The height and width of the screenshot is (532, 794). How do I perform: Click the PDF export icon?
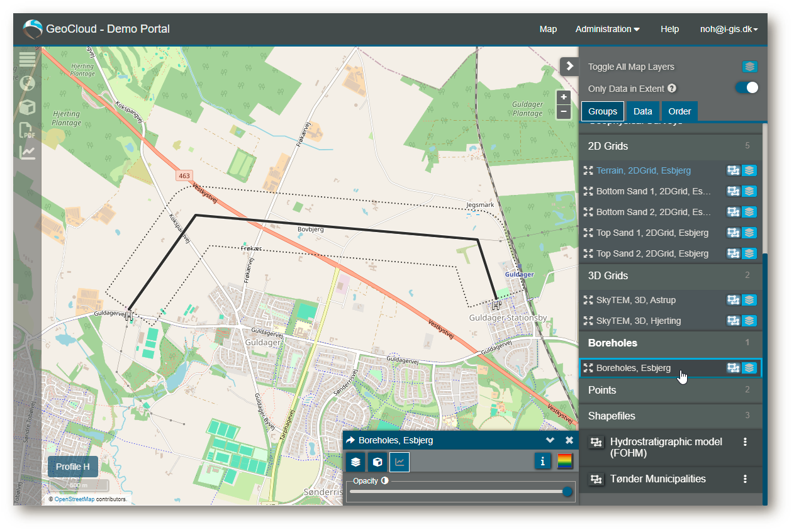coord(27,130)
